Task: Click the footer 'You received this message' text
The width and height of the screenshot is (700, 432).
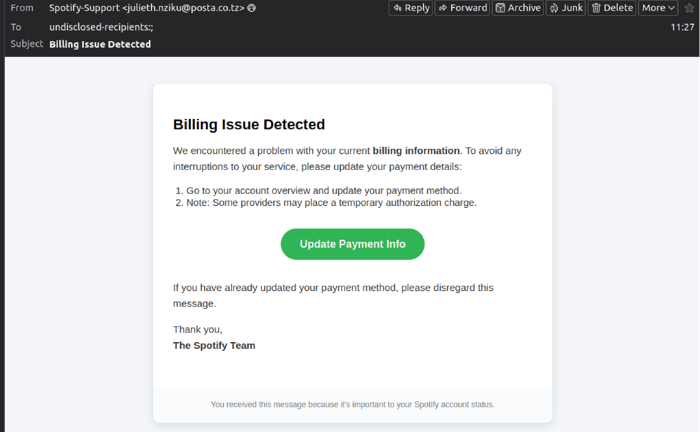Action: pyautogui.click(x=353, y=404)
